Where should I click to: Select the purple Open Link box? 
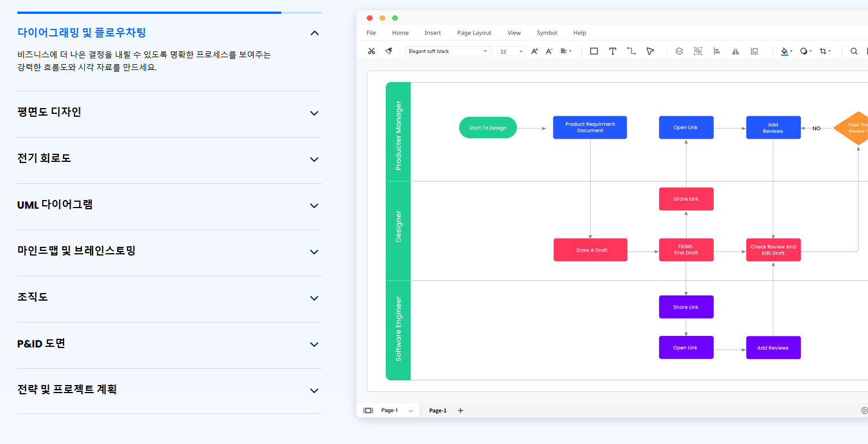686,347
